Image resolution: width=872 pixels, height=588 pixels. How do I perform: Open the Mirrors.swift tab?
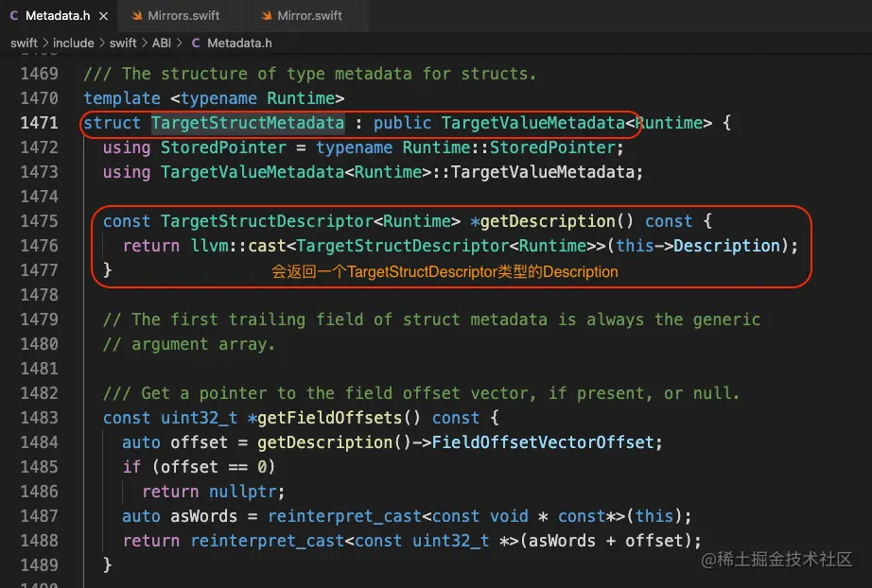click(183, 15)
